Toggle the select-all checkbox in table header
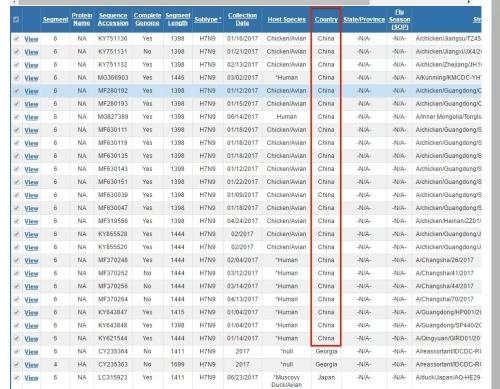 tap(16, 20)
